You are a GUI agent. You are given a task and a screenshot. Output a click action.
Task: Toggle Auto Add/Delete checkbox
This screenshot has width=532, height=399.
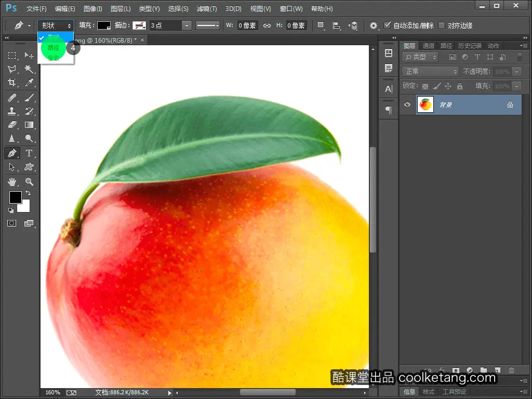pos(387,25)
